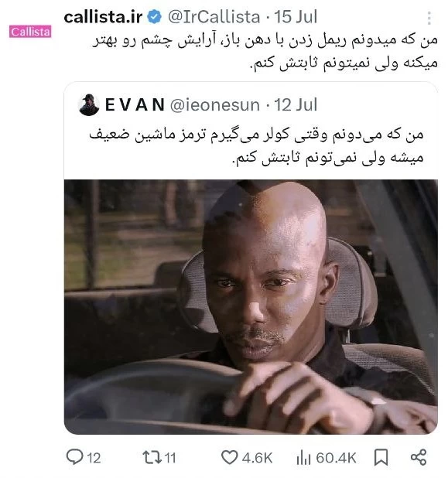
Task: Click the retweet arrows icon
Action: click(x=152, y=458)
